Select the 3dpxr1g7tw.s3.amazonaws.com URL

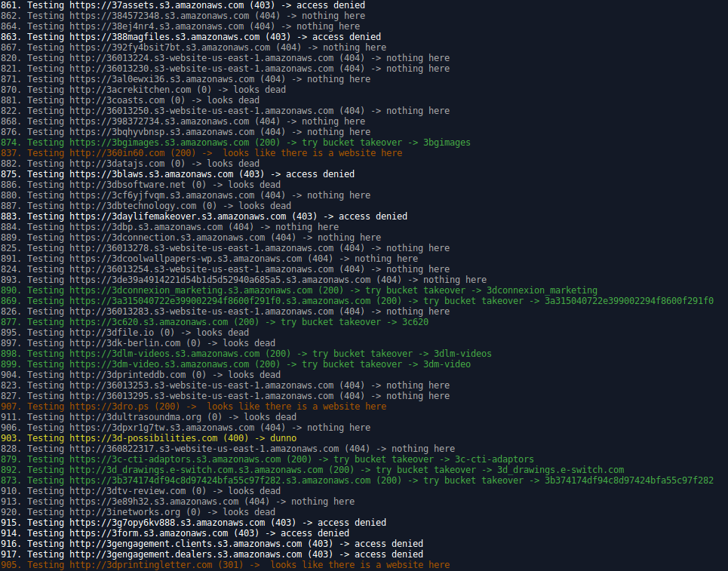tap(162, 428)
